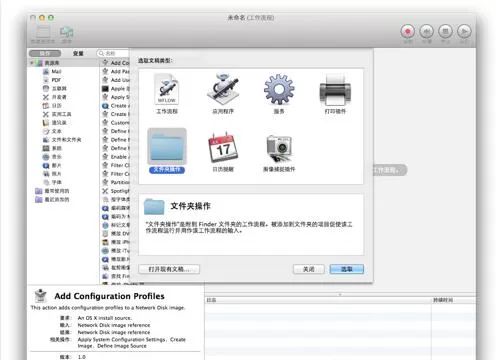The height and width of the screenshot is (360, 501).
Task: Choose the Service (服务) gear icon
Action: (279, 89)
